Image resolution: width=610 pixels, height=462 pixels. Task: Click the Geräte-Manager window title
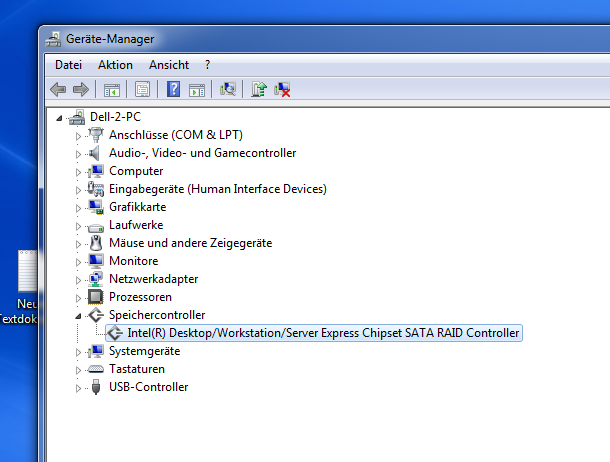pyautogui.click(x=110, y=39)
